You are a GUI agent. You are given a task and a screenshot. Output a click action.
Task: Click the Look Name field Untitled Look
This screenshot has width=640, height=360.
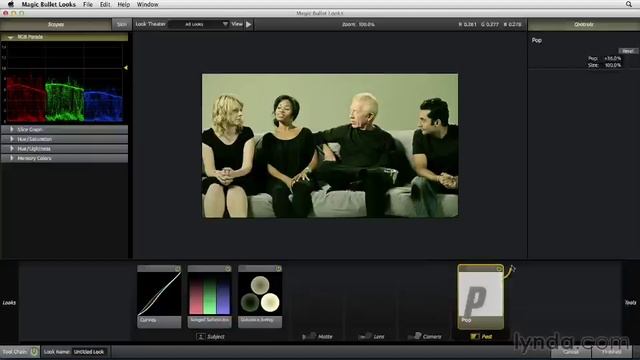tap(89, 352)
